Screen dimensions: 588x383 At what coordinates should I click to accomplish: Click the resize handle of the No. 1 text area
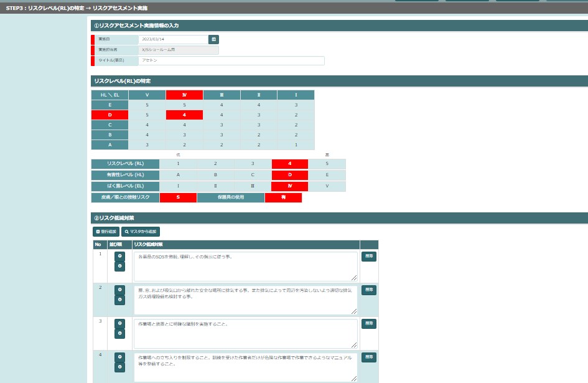355,278
